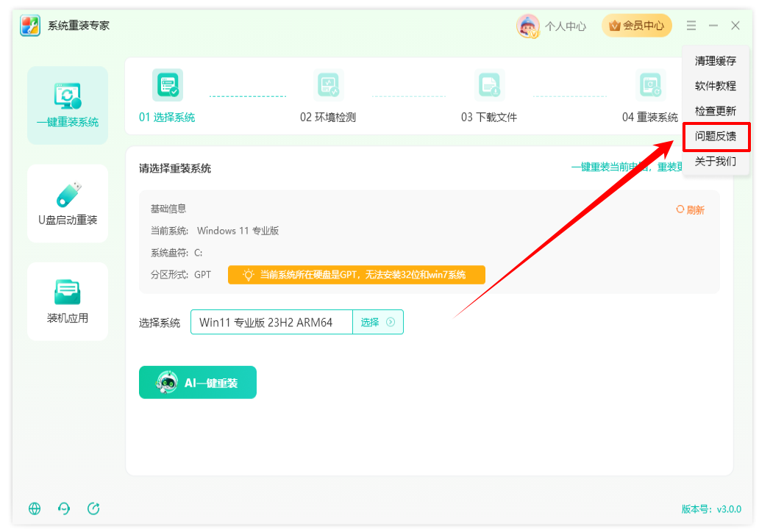Click the orange refresh circle icon

pyautogui.click(x=680, y=209)
